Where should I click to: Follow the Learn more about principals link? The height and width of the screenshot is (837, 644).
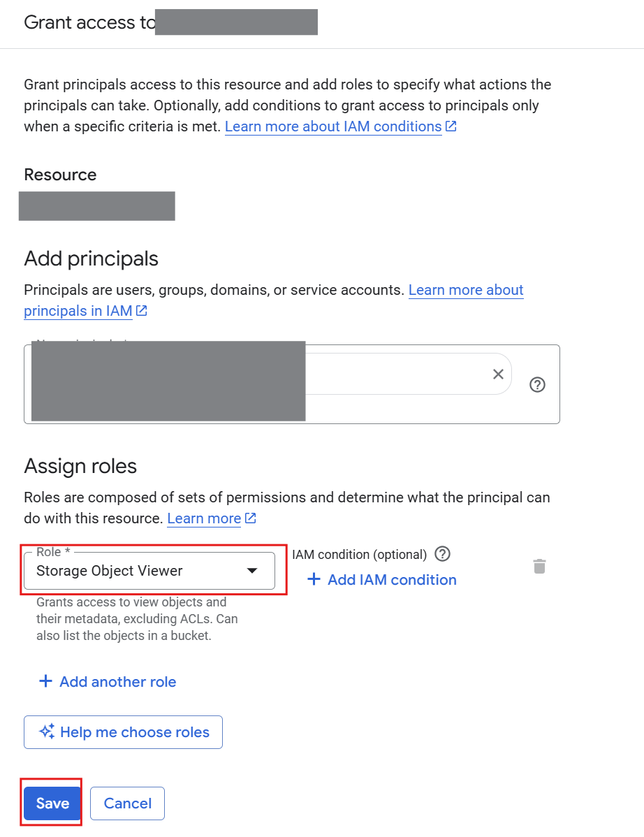pos(466,290)
